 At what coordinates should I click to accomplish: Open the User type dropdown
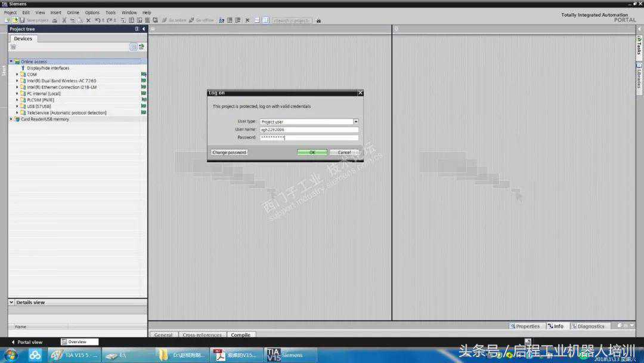[x=356, y=122]
